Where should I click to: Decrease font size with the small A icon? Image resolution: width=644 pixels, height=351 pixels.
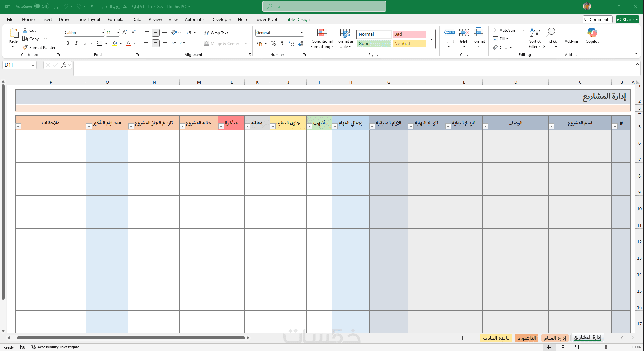click(133, 32)
